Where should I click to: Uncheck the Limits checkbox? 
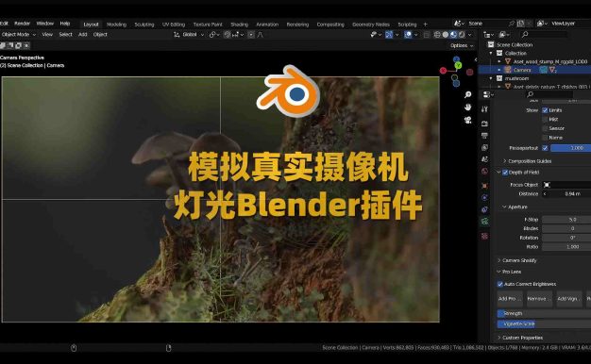(545, 110)
